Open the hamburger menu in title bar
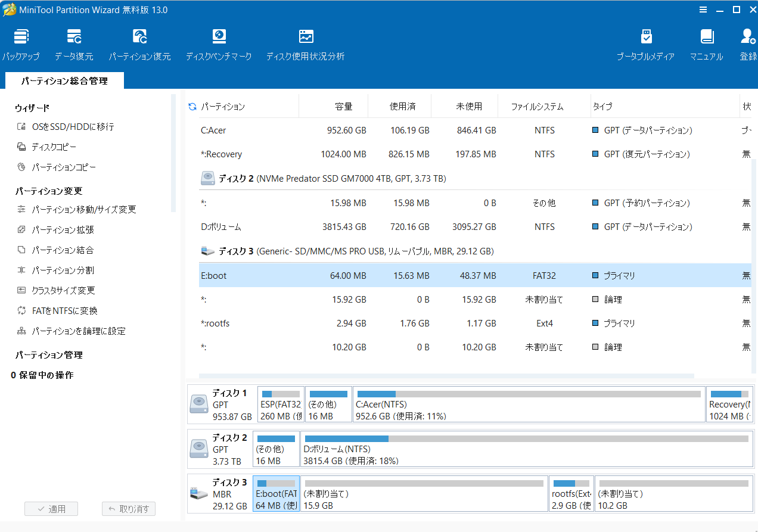The width and height of the screenshot is (758, 532). (x=703, y=10)
